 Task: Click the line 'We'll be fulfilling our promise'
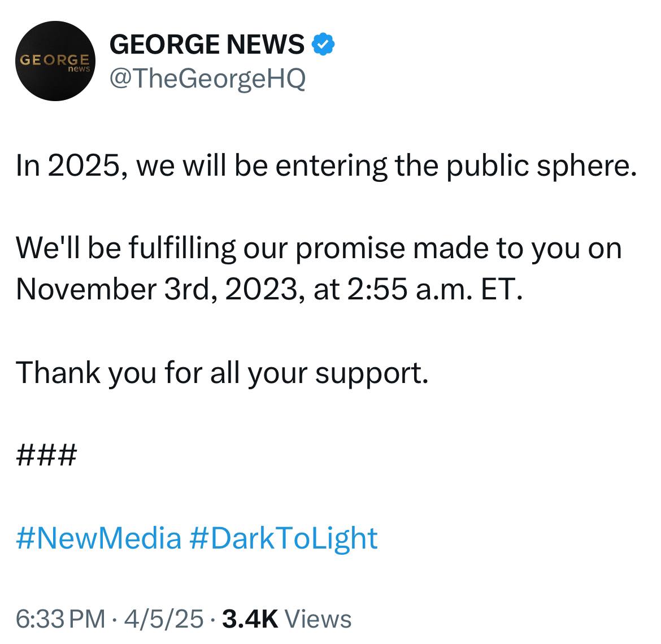(319, 249)
